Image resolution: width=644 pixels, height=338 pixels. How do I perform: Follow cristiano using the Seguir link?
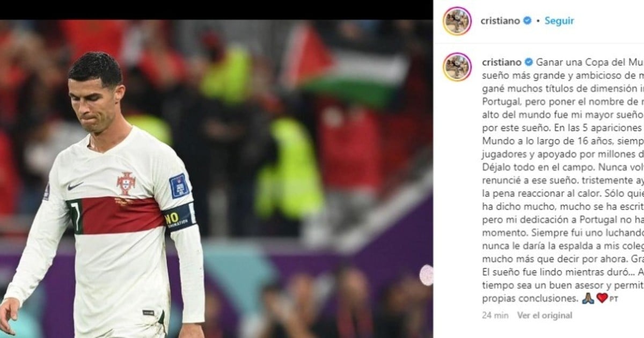[x=559, y=21]
